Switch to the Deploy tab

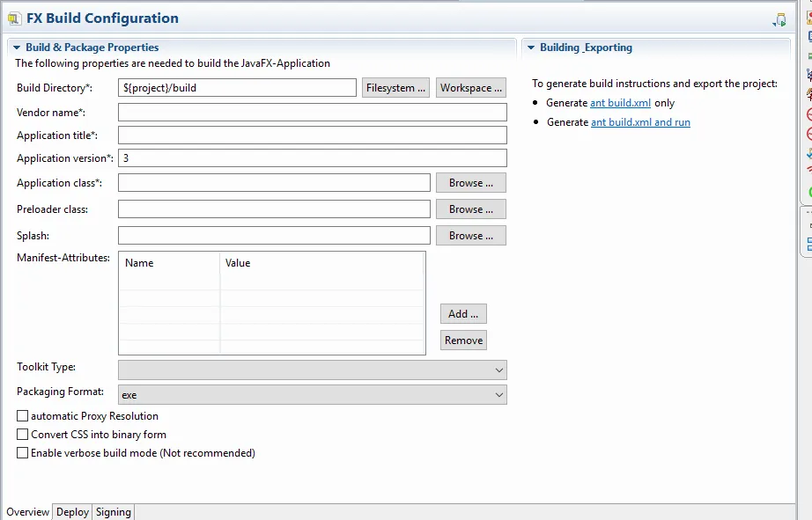72,512
